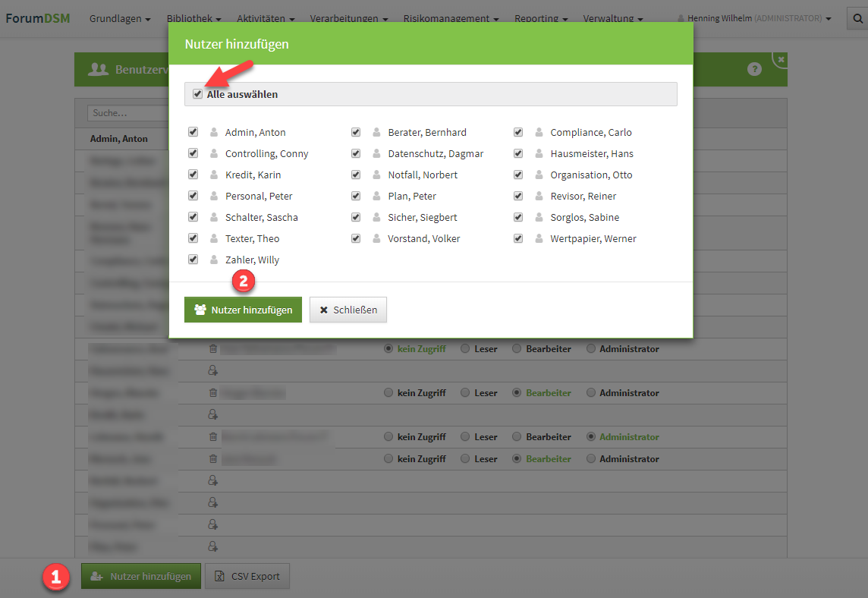
Task: Toggle the Schalter, Sascha checkbox
Action: (x=193, y=217)
